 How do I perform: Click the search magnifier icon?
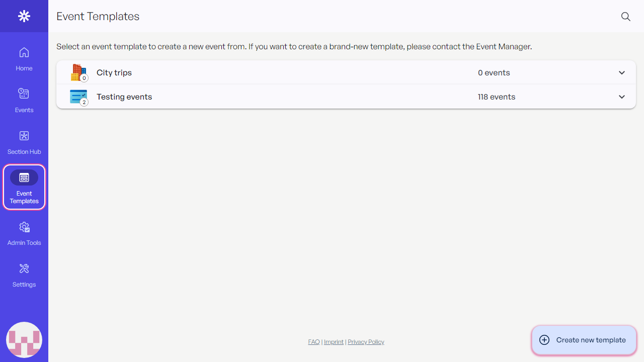click(x=626, y=17)
